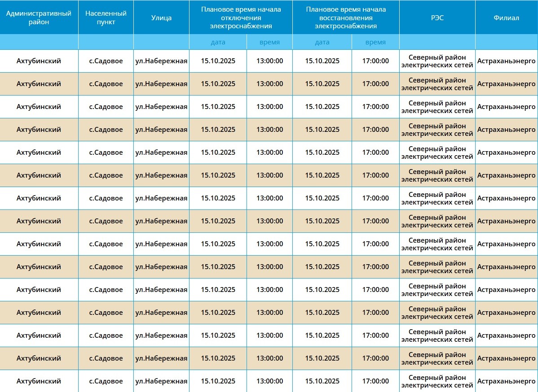Click blank subheader cell below "Филиал"
Image resolution: width=538 pixels, height=392 pixels.
pyautogui.click(x=506, y=42)
